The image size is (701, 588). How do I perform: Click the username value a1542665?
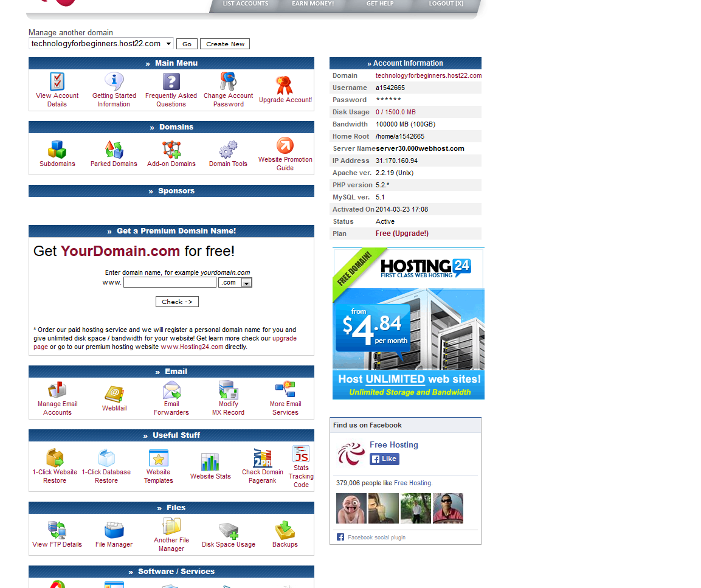(390, 88)
